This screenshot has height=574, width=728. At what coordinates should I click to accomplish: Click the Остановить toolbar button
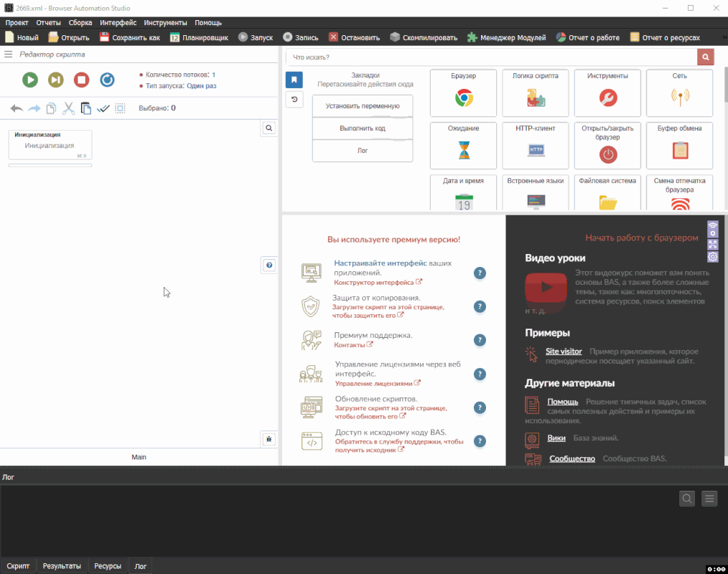(354, 37)
